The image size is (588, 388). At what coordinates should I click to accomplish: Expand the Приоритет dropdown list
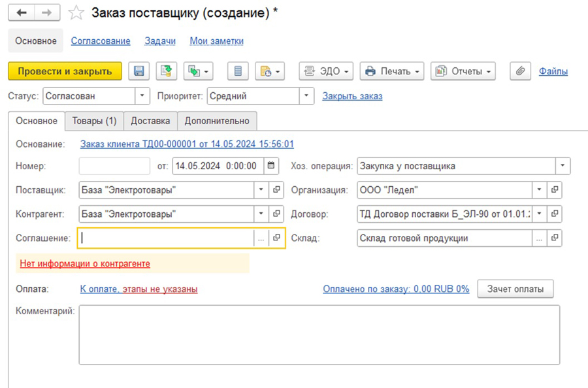click(307, 96)
